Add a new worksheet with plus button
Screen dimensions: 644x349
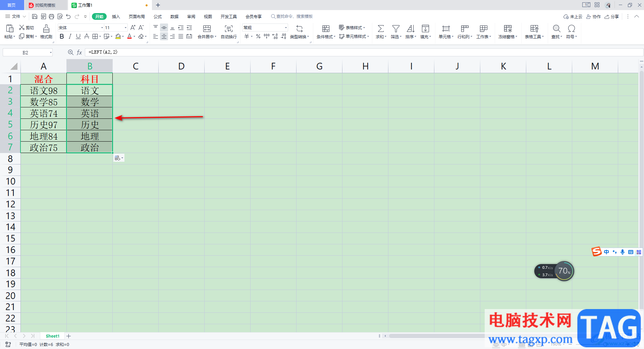69,336
